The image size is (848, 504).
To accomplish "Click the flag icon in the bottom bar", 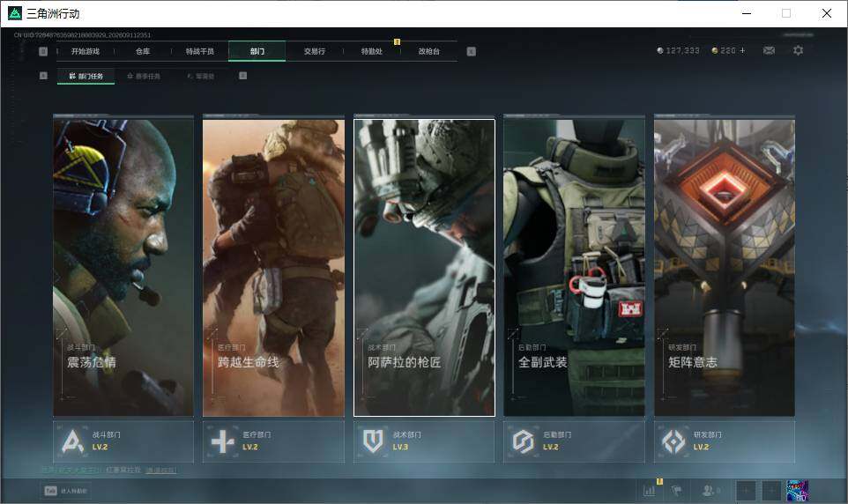I will 676,491.
